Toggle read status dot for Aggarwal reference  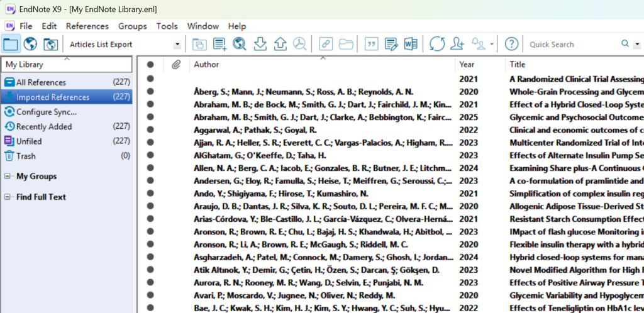150,129
